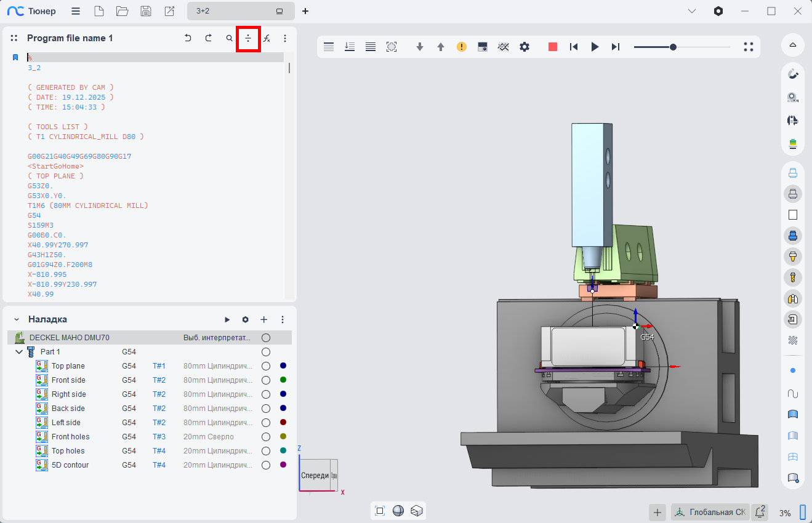This screenshot has width=812, height=523.
Task: Open the fx functions icon
Action: [267, 38]
